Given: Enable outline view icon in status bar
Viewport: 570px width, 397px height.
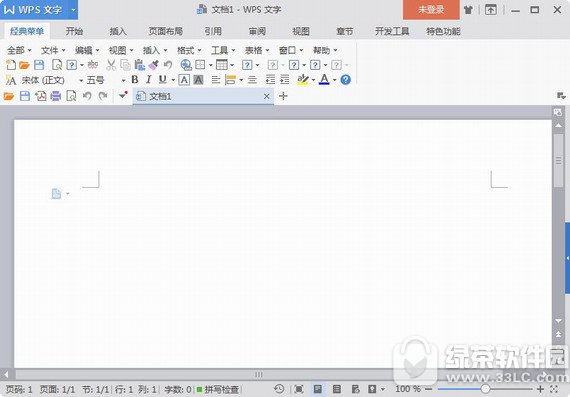Looking at the screenshot, I should 337,389.
